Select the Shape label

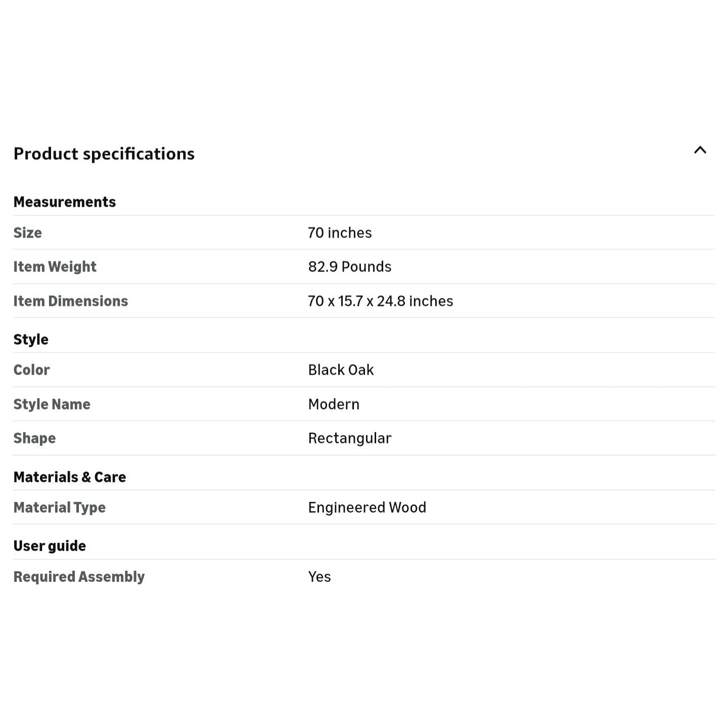(34, 438)
